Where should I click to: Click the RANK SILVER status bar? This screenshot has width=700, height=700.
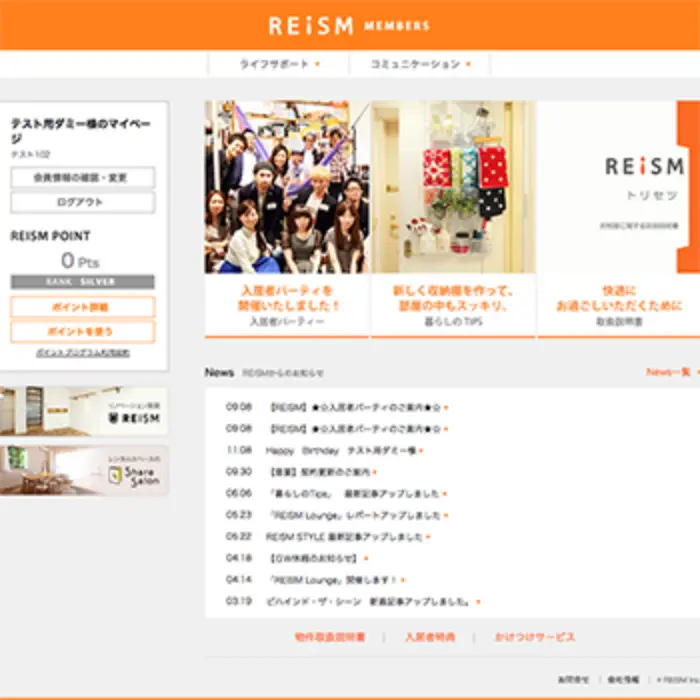point(83,282)
